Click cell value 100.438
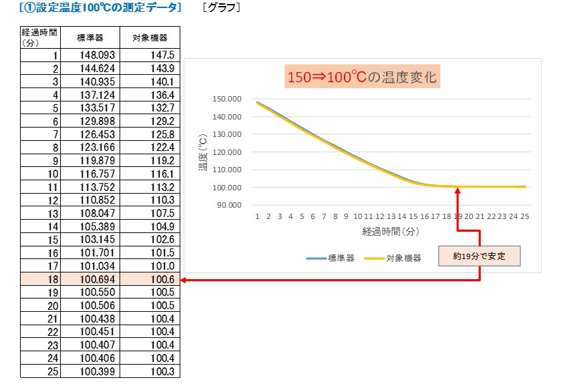 (x=98, y=319)
